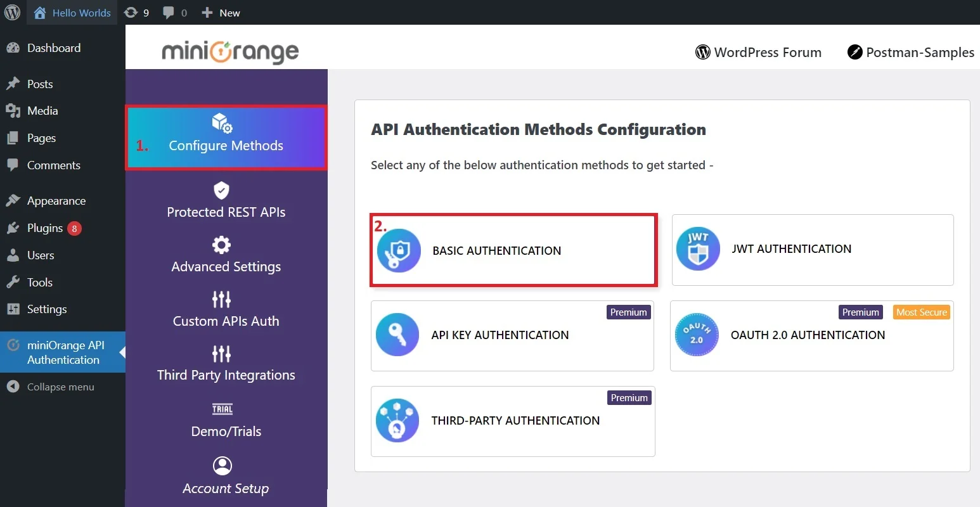Click the Users person icon
Viewport: 980px width, 507px height.
[x=13, y=255]
